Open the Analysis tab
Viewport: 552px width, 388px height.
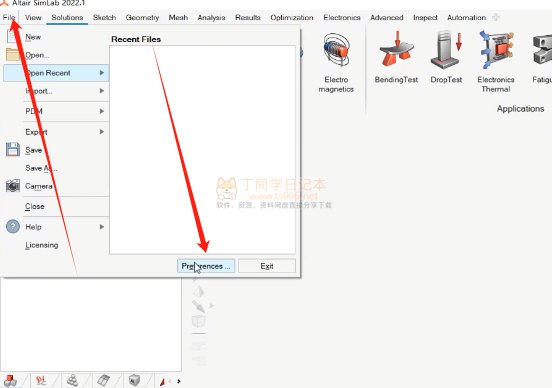(x=211, y=18)
